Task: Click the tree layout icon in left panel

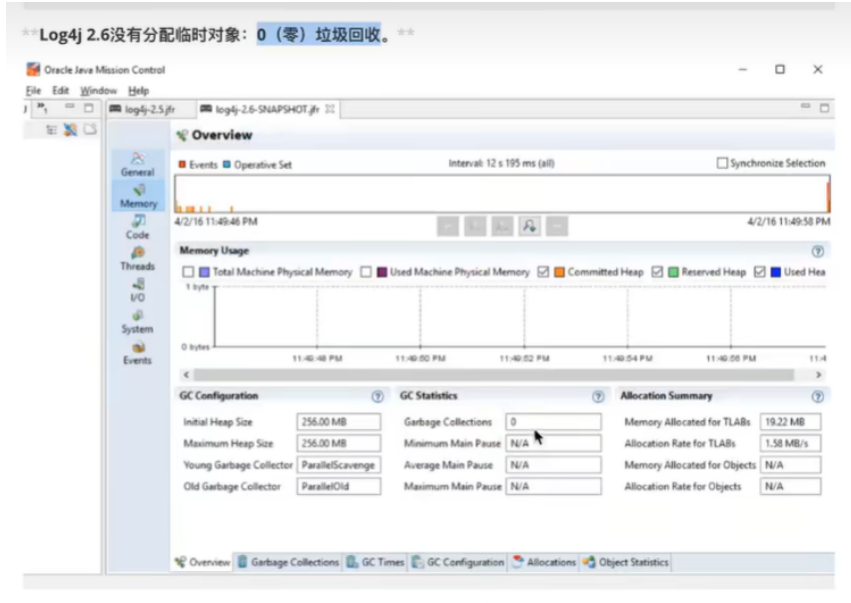Action: click(52, 130)
